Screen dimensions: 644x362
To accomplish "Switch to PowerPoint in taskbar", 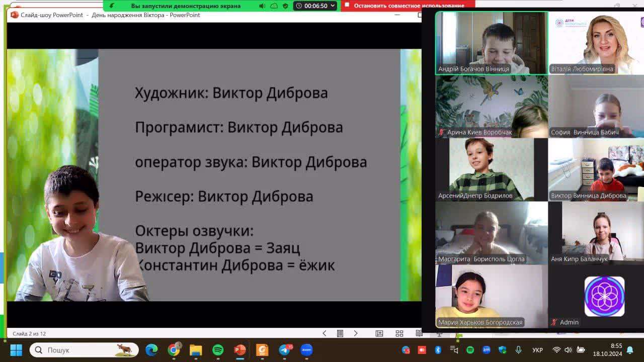I will (240, 350).
